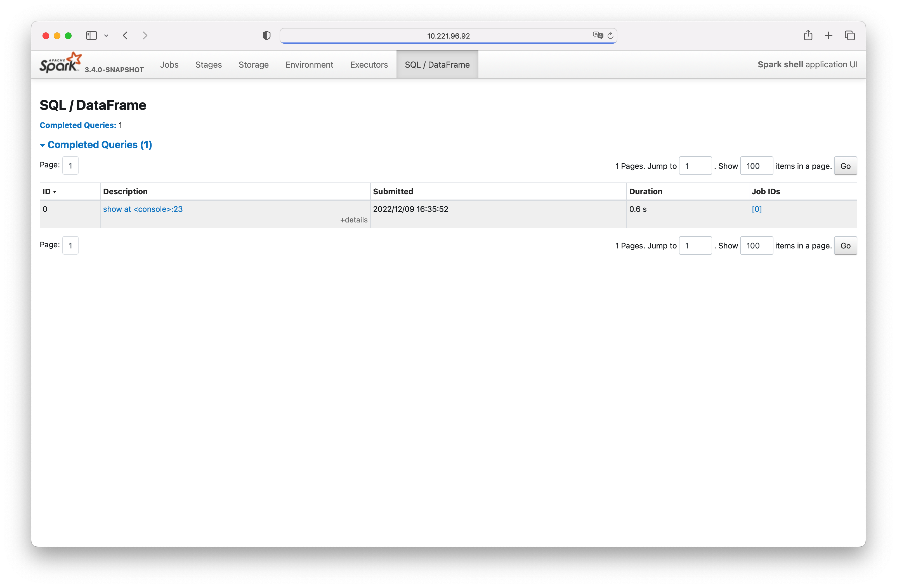The image size is (897, 588).
Task: Reload the page with refresh icon
Action: tap(610, 36)
